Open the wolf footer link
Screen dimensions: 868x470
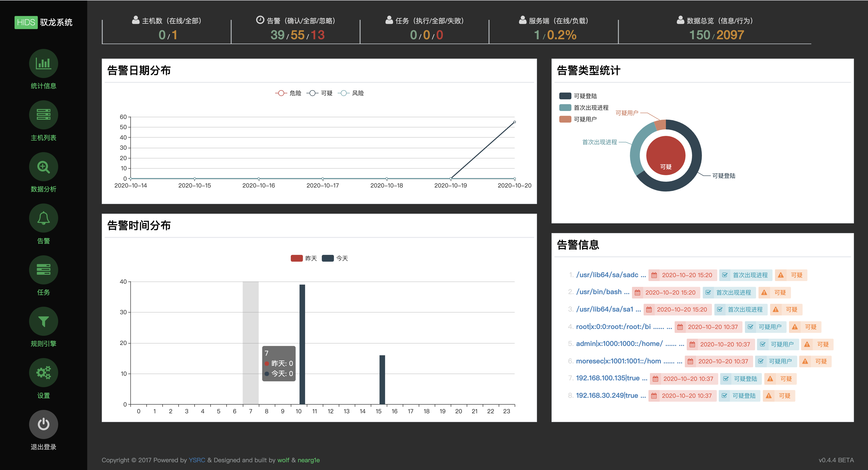click(x=283, y=460)
